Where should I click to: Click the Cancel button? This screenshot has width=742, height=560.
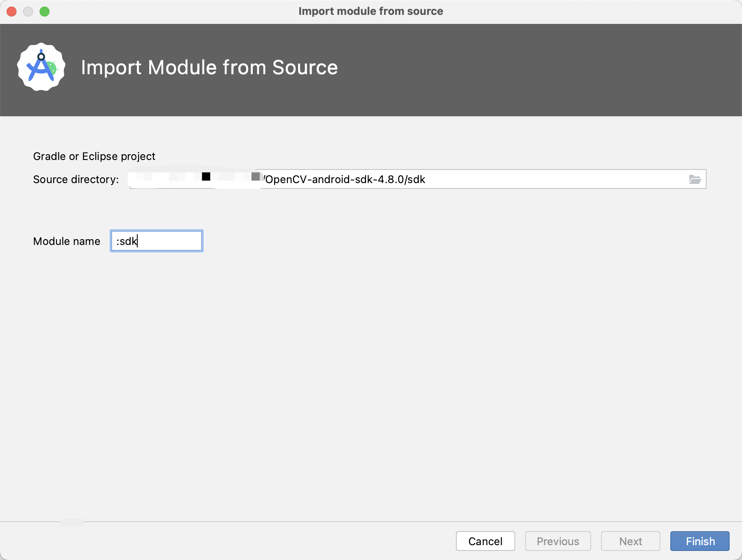point(486,541)
